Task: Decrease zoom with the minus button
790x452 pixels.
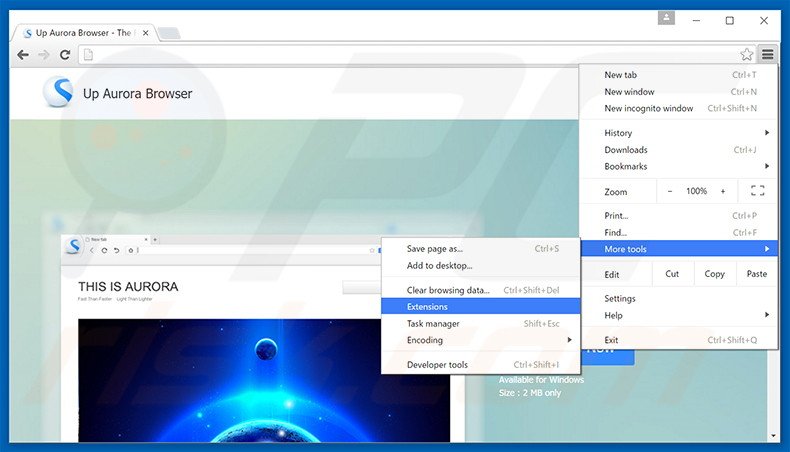Action: (670, 191)
